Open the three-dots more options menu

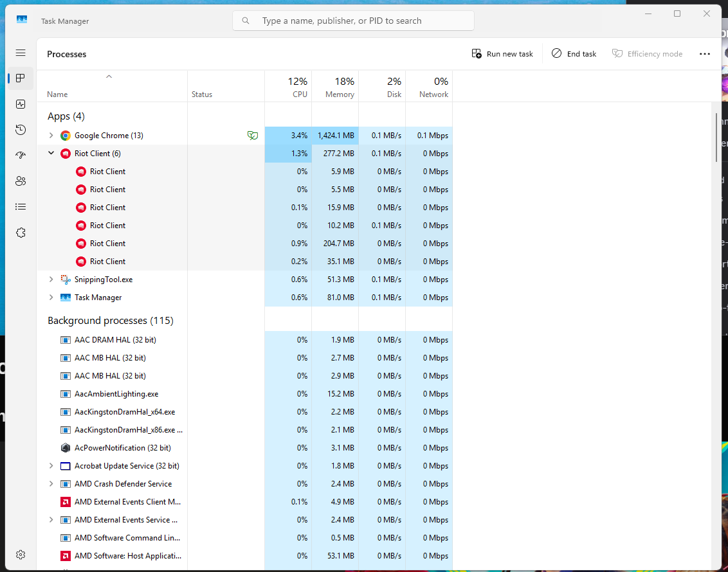point(704,54)
